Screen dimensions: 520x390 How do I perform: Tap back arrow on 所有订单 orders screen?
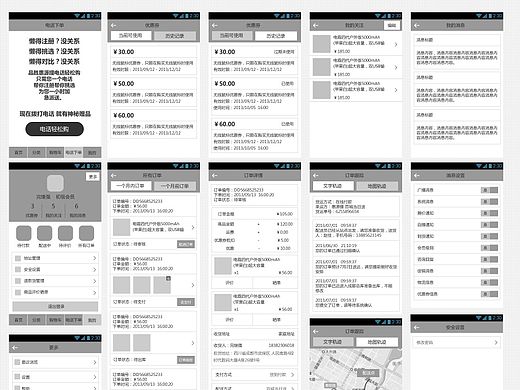click(114, 175)
